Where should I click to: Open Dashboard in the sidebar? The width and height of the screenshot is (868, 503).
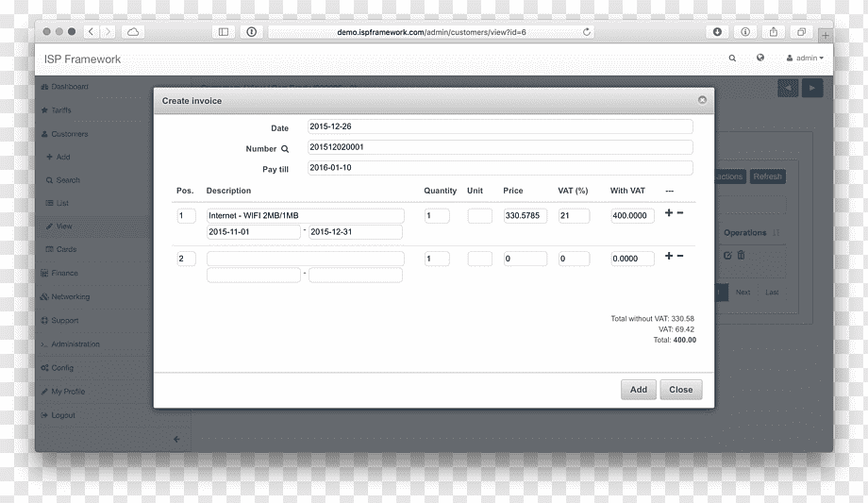point(70,87)
